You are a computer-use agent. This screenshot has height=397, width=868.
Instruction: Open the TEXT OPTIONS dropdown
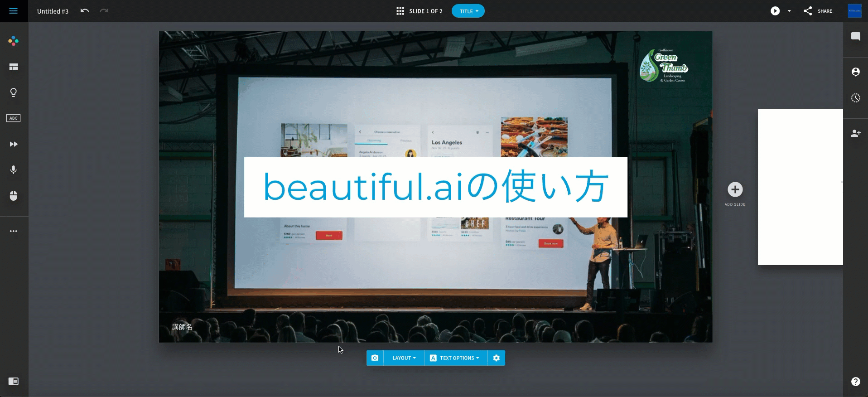coord(456,358)
